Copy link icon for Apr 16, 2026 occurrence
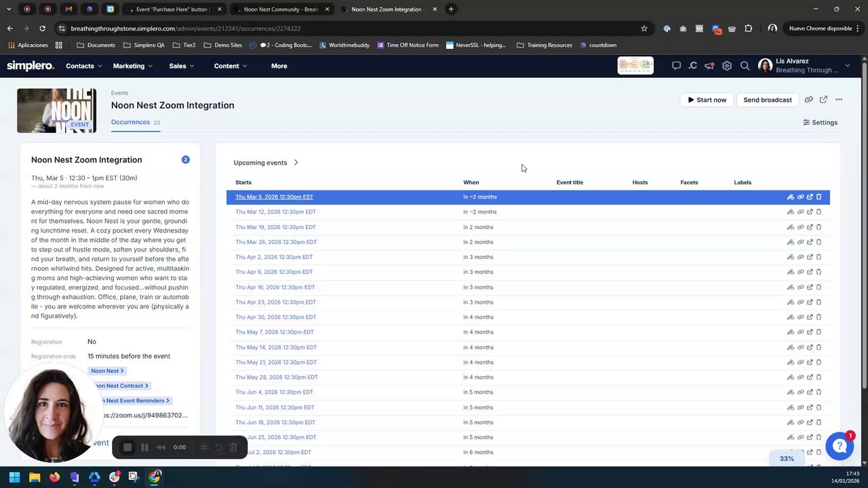Image resolution: width=868 pixels, height=488 pixels. click(800, 287)
